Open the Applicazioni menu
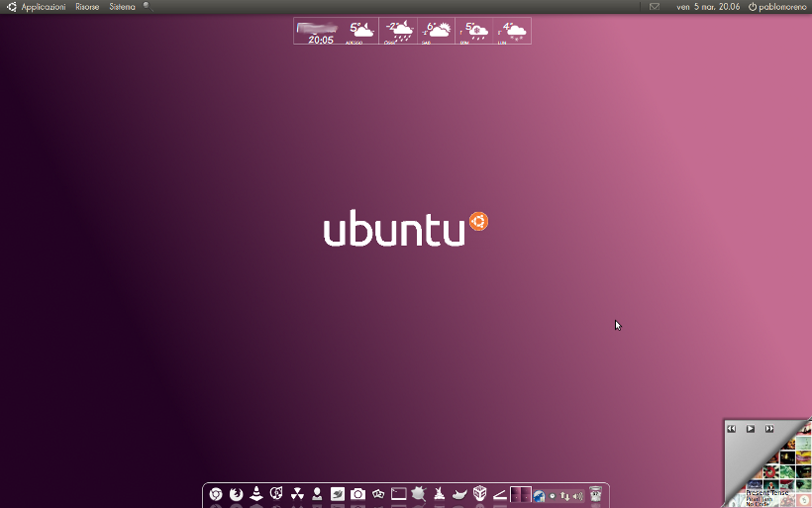Screen dimensions: 812x508 tap(44, 7)
